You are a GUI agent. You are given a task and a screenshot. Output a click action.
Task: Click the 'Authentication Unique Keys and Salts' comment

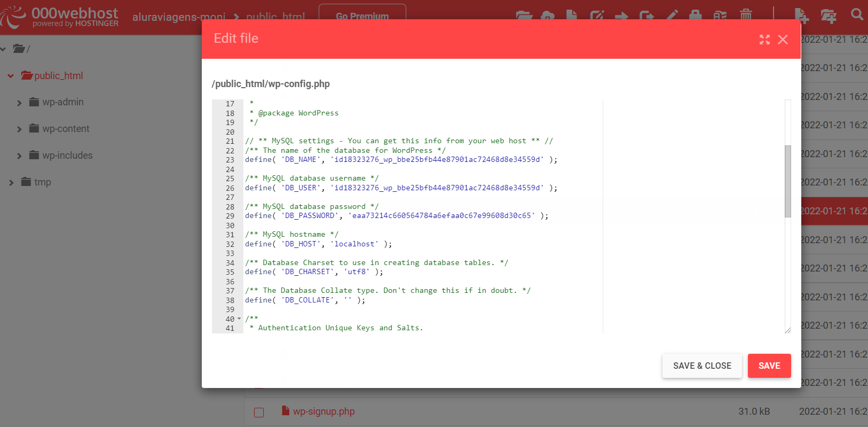tap(340, 328)
